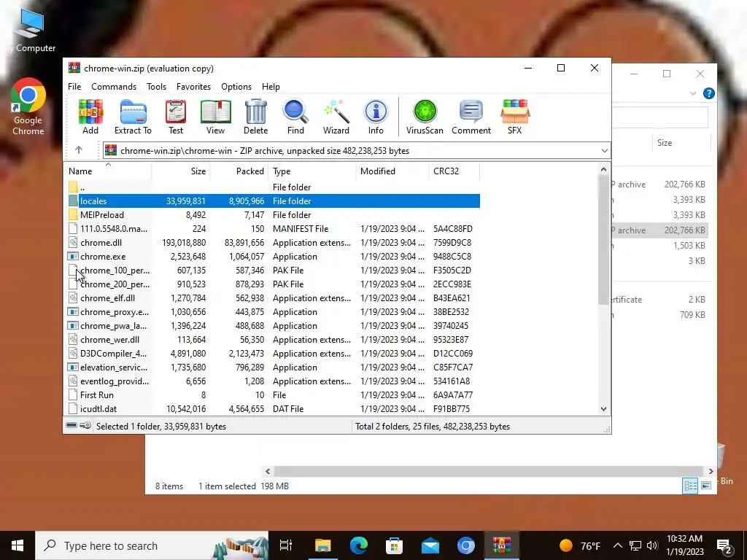
Task: Click the Find magnifier icon
Action: 295,117
